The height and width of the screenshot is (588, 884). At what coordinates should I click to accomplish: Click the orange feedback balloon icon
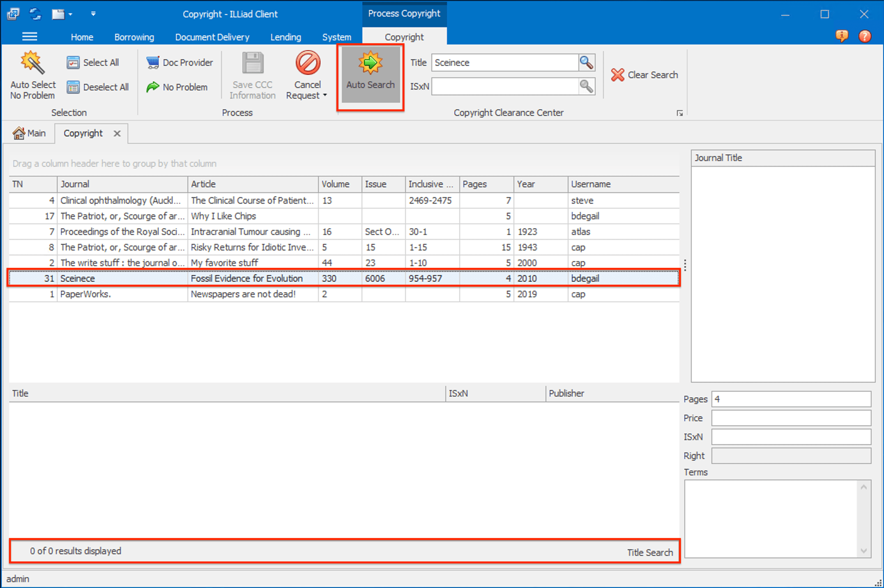[x=841, y=36]
